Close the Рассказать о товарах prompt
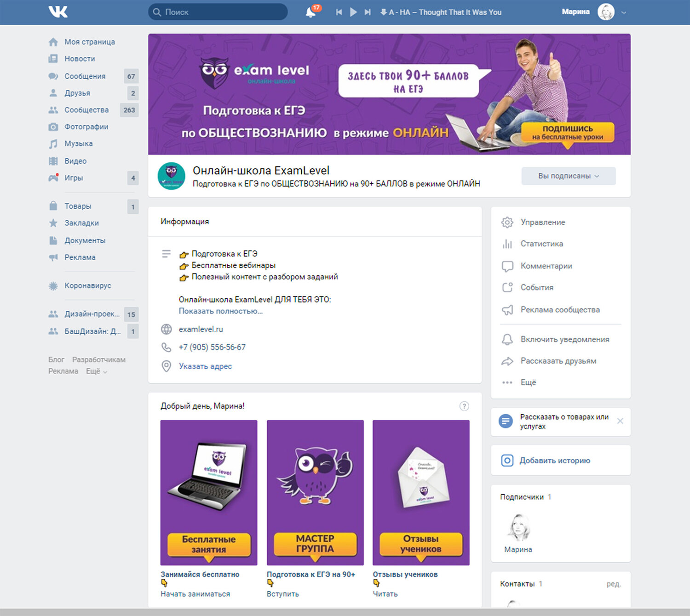Viewport: 690px width, 616px height. [x=620, y=421]
